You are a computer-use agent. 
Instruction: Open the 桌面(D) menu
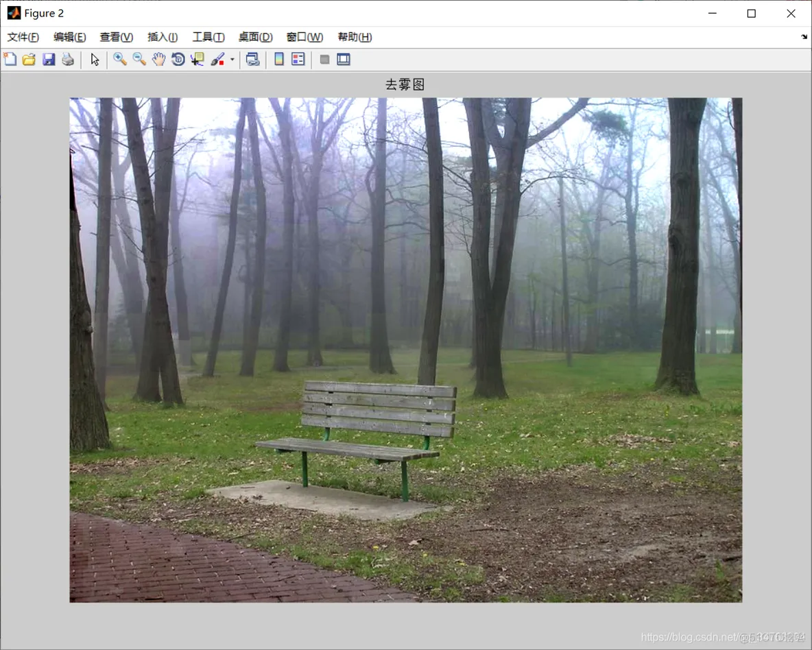(255, 37)
